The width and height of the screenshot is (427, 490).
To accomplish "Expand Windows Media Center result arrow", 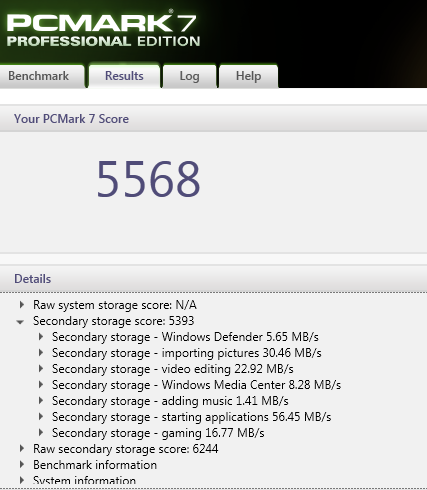I will [x=41, y=385].
